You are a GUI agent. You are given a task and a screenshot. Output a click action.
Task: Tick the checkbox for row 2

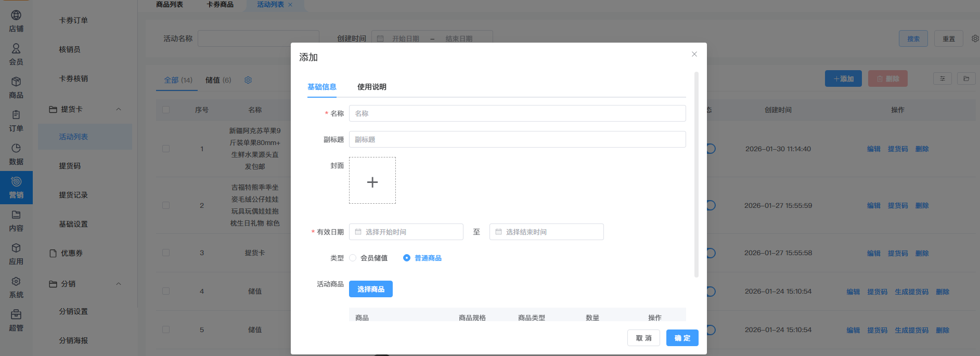tap(166, 205)
